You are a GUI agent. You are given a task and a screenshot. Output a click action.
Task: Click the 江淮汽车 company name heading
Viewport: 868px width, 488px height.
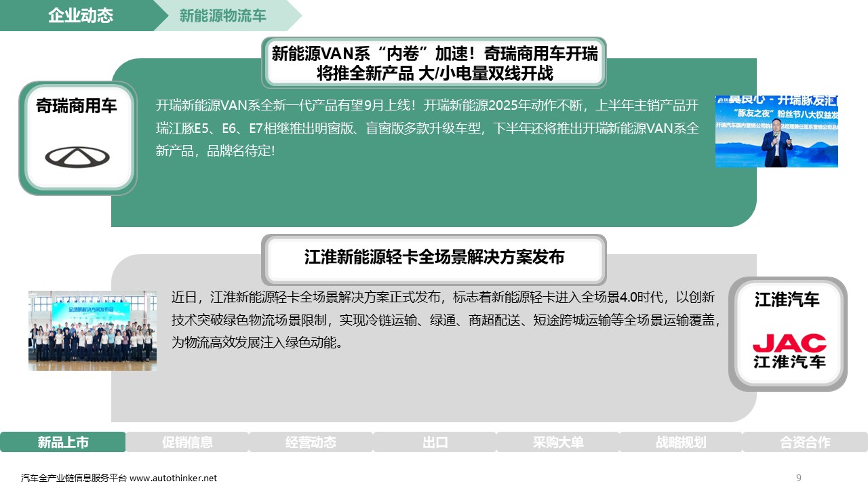pyautogui.click(x=787, y=300)
